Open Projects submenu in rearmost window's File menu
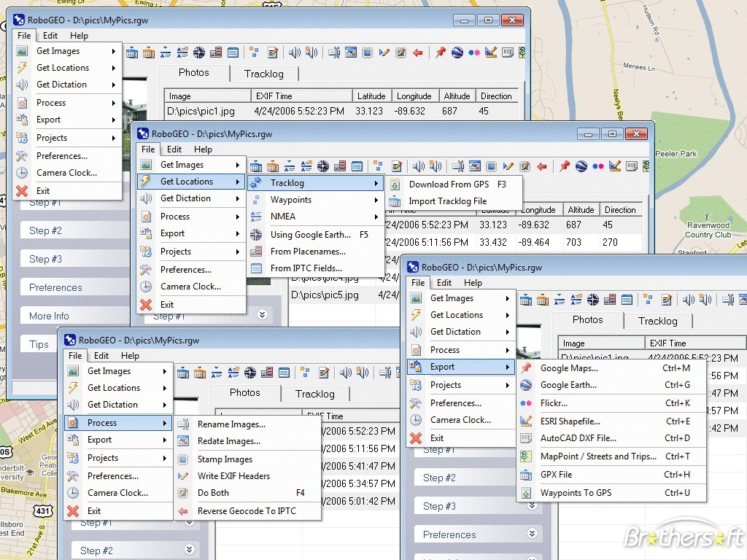Screen dimensions: 747x560 coord(67,138)
